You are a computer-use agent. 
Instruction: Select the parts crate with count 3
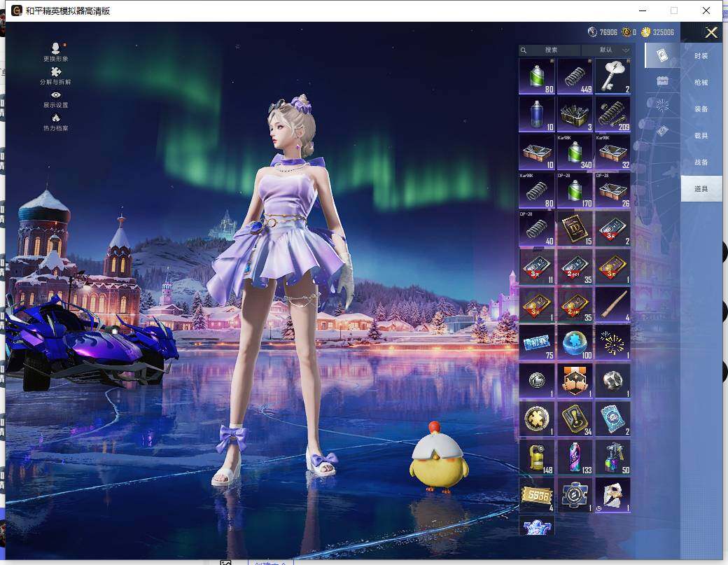point(575,114)
